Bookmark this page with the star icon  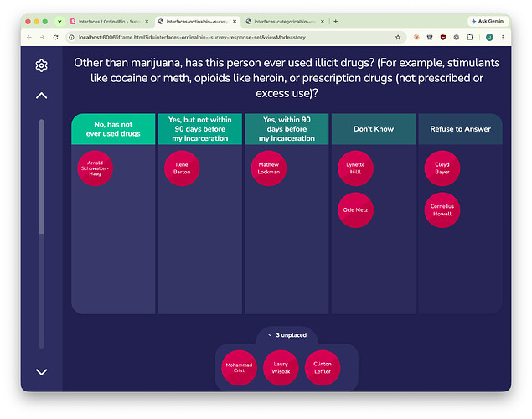click(398, 38)
